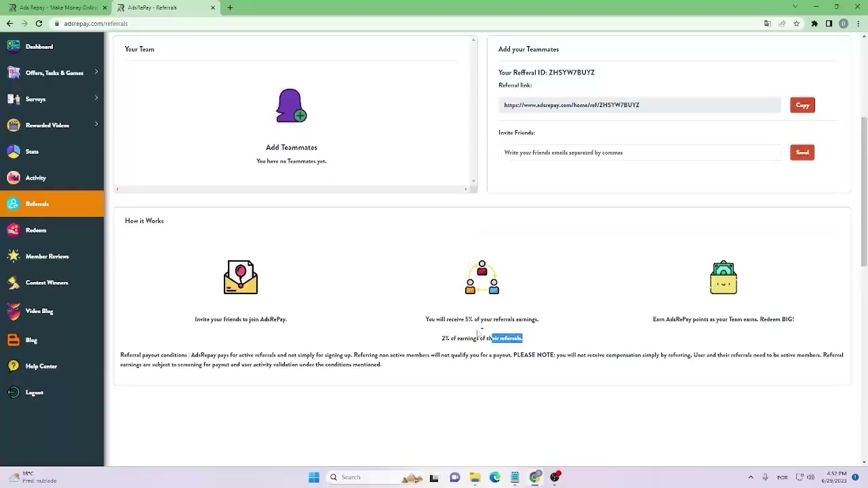
Task: Open Microsoft Edge from the taskbar
Action: (495, 477)
